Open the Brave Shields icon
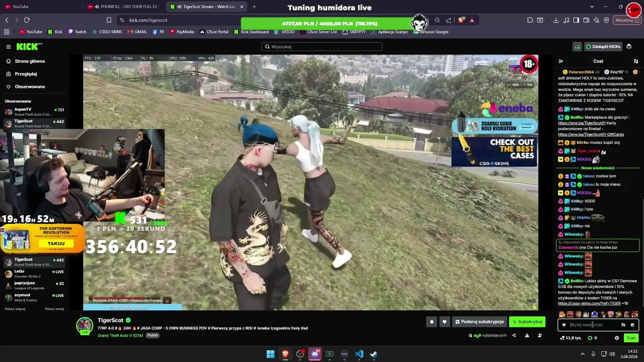 [461, 20]
